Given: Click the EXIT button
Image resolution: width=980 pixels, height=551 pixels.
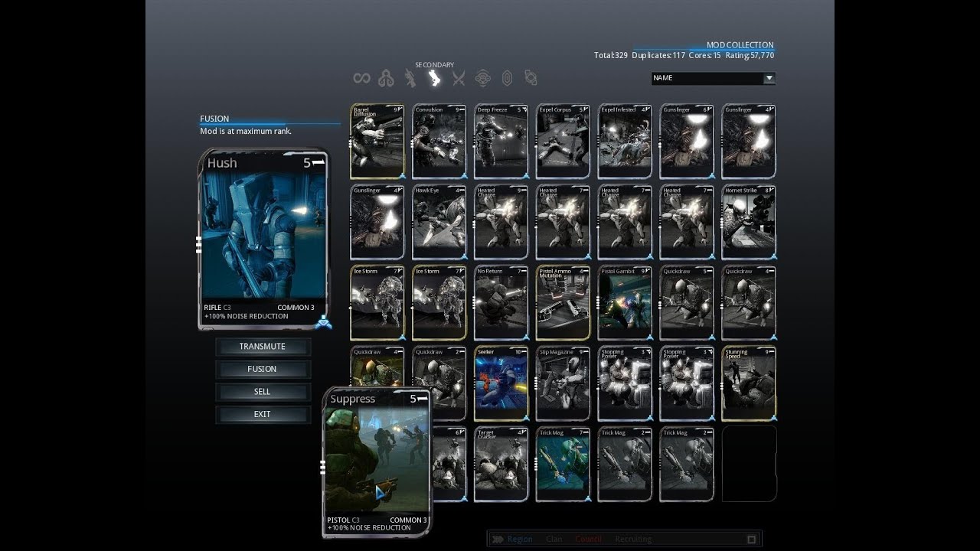Looking at the screenshot, I should (263, 414).
